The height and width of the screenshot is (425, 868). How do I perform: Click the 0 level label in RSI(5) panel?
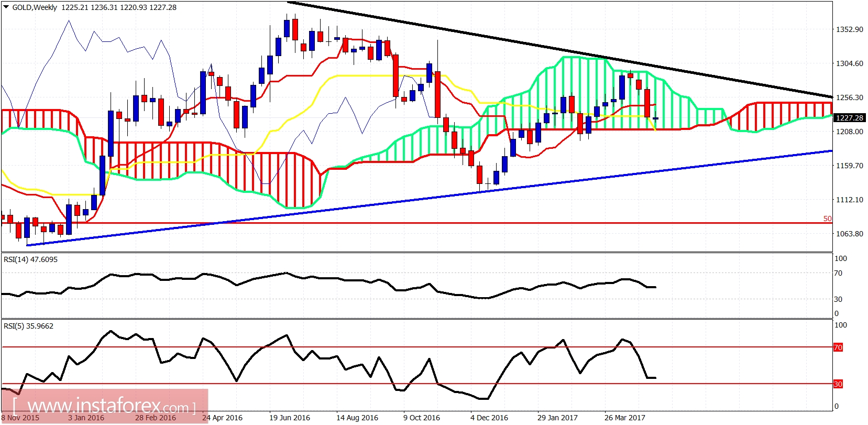tap(837, 406)
